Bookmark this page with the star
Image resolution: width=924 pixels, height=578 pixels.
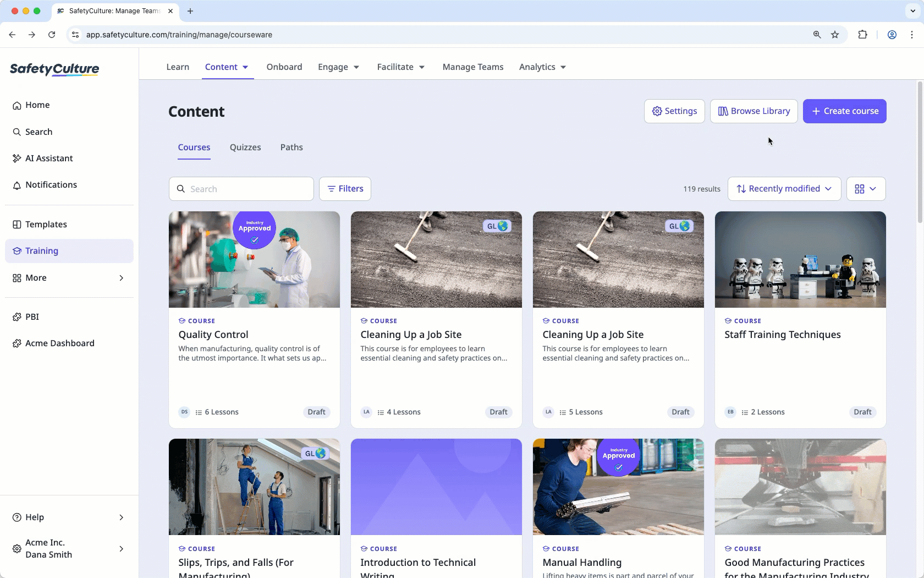tap(835, 35)
